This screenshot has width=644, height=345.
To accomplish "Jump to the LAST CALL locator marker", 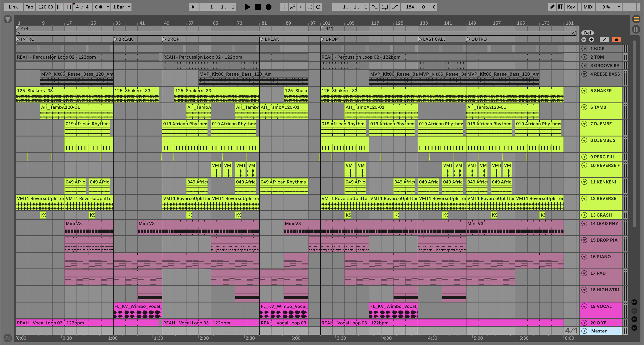I will (x=420, y=39).
